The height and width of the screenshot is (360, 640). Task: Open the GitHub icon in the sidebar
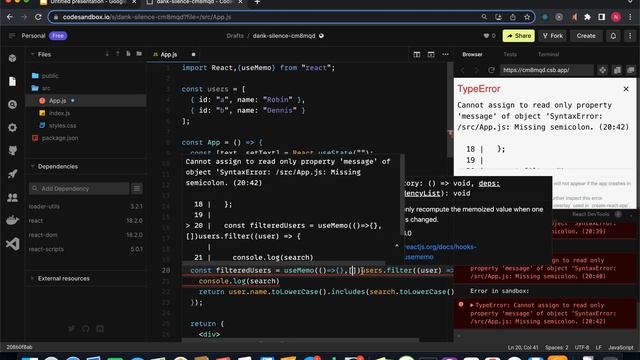click(x=12, y=151)
